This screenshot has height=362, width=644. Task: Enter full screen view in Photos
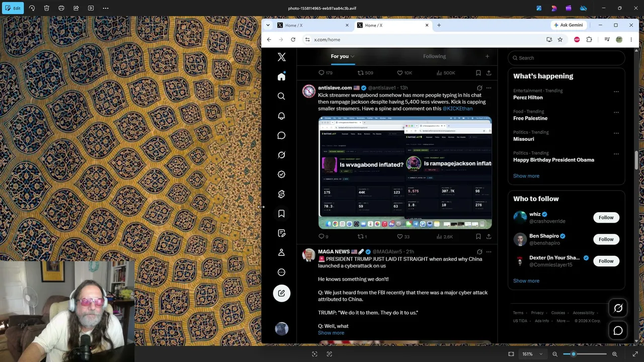tap(635, 354)
